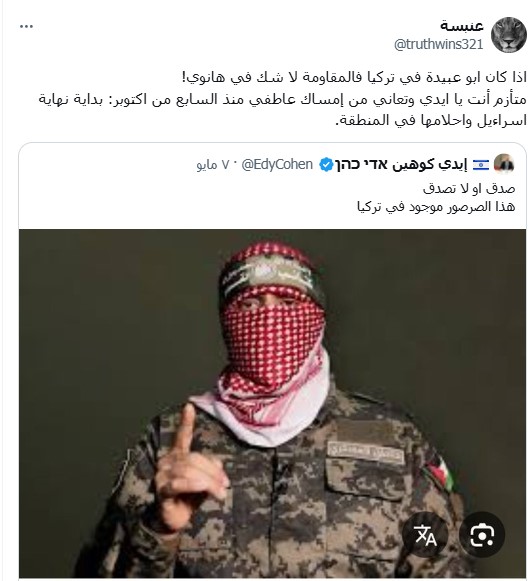Click the lion profile avatar
530x581 pixels.
pyautogui.click(x=509, y=35)
